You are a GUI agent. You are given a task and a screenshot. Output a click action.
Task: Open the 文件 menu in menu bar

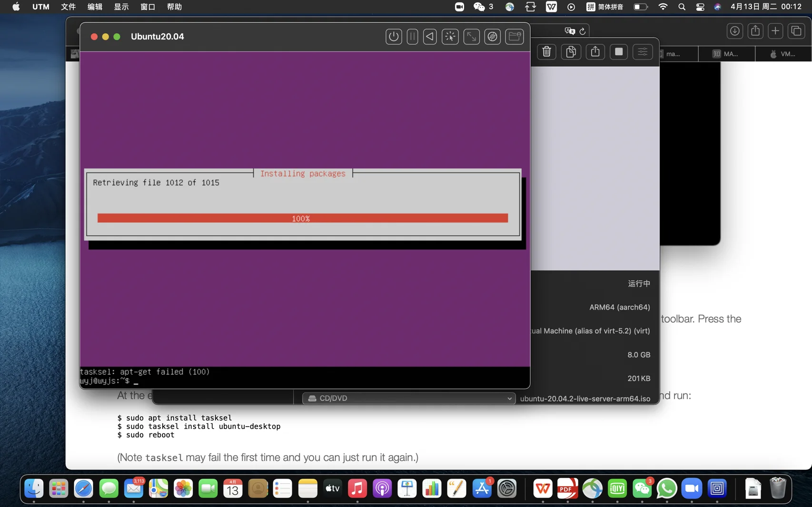click(x=68, y=7)
